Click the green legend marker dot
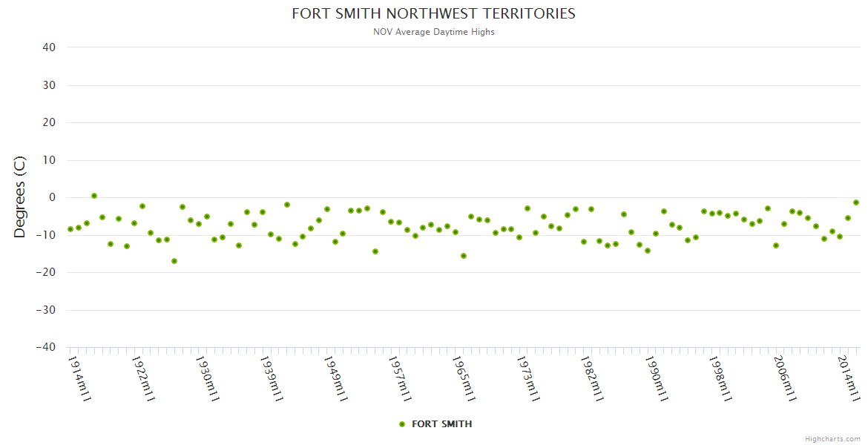This screenshot has width=868, height=445. [x=402, y=424]
